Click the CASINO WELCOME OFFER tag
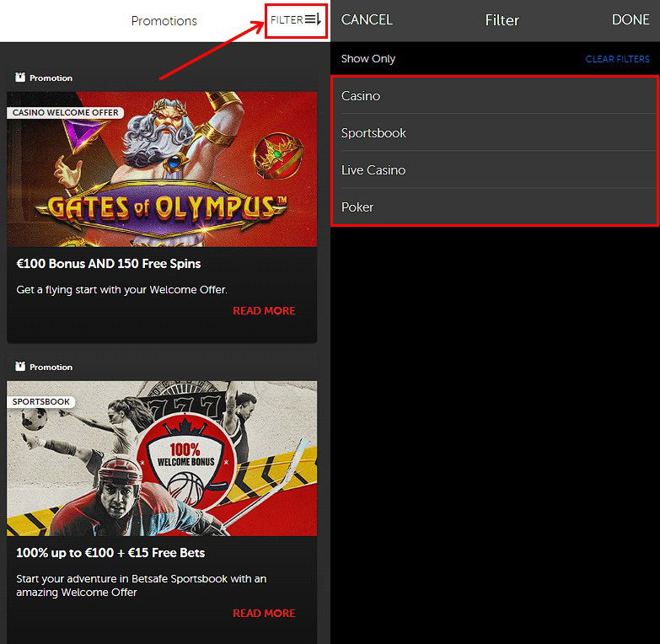The image size is (660, 644). tap(66, 113)
